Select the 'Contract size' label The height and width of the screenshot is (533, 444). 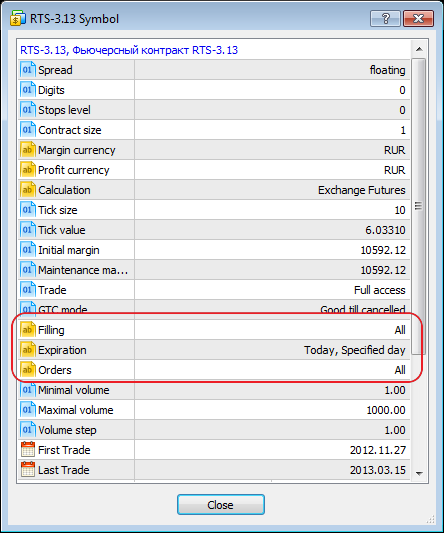coord(70,130)
